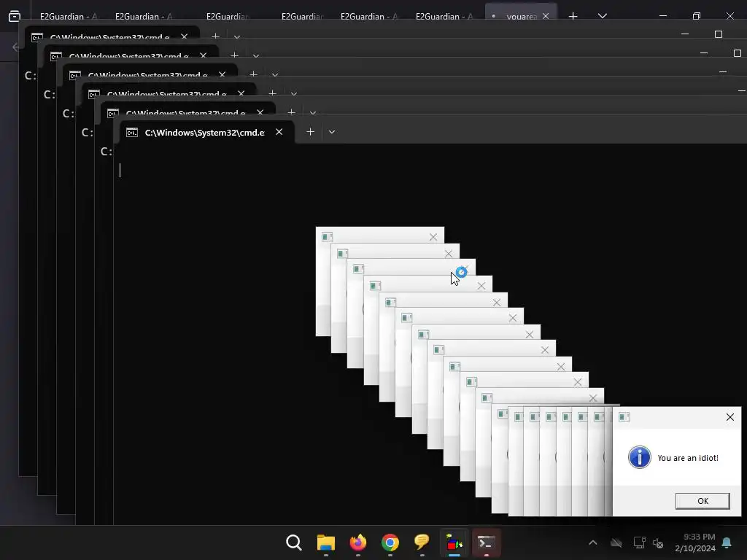Expand the profile dropdown in the rearmost cmd window
Viewport: 747px width, 560px height.
[237, 36]
